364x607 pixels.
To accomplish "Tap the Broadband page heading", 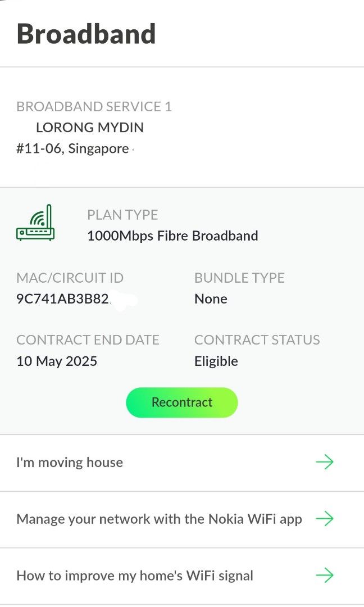I will tap(87, 34).
